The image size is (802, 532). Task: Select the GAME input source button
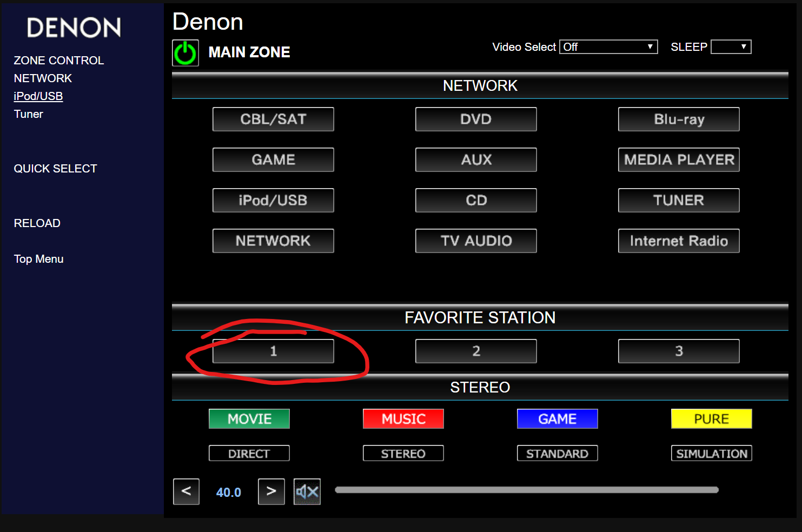point(273,159)
